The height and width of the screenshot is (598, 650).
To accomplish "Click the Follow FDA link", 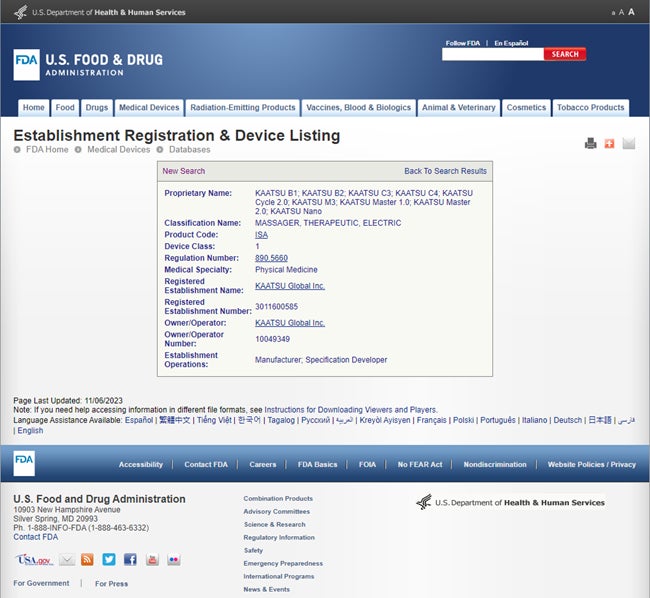I will pos(463,43).
